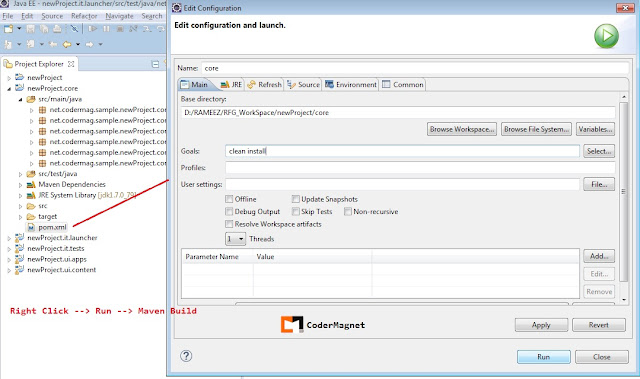Click the Next Annotation toolbar icon

[8, 44]
